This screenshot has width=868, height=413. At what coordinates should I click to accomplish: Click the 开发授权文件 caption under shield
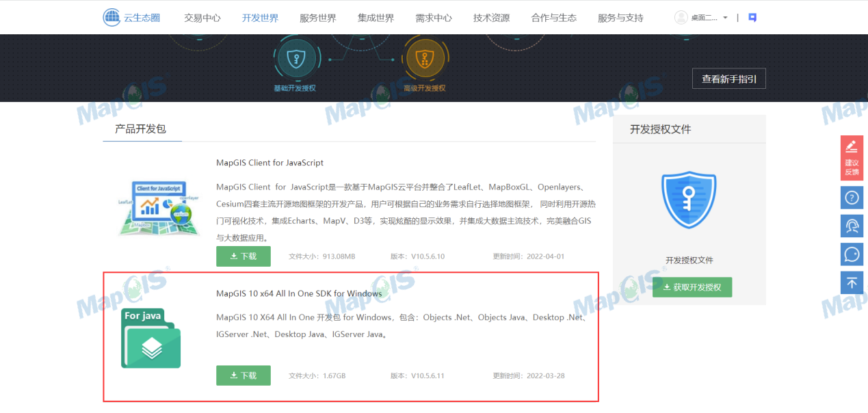pyautogui.click(x=689, y=261)
